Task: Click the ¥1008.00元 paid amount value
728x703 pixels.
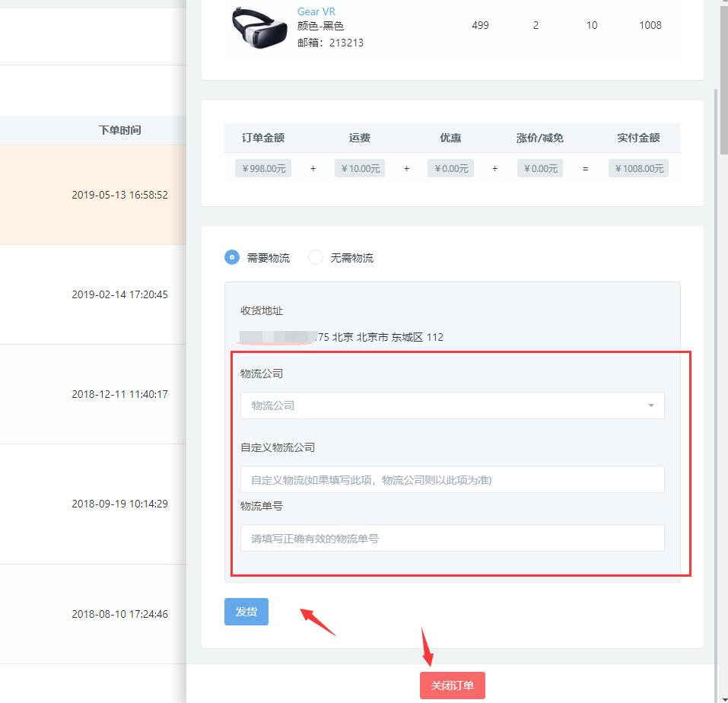Action: point(639,168)
